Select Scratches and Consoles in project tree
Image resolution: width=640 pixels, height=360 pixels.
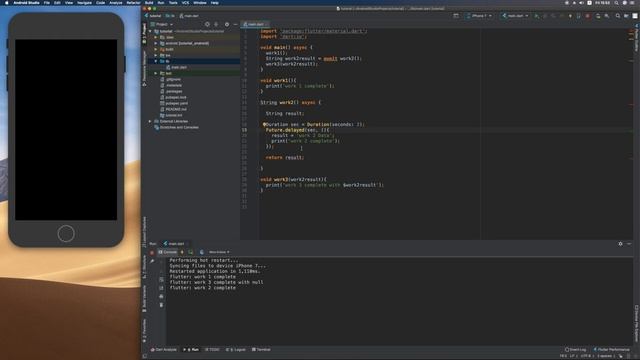(176, 127)
